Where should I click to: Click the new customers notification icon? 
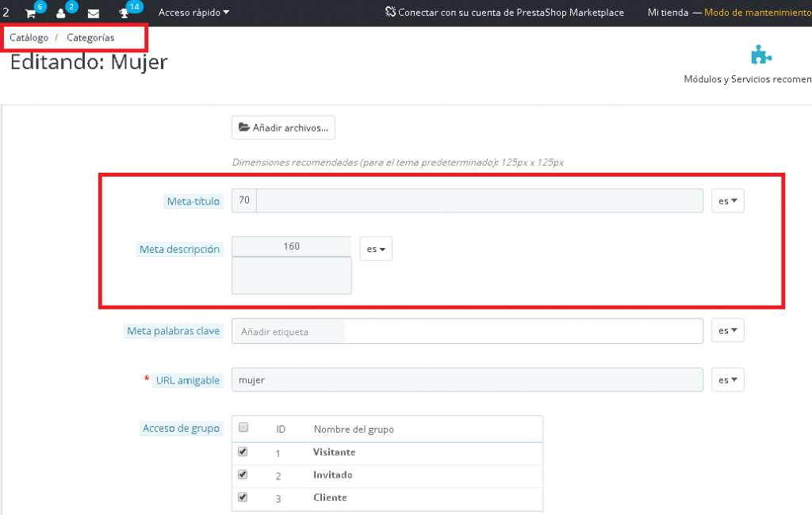point(61,13)
